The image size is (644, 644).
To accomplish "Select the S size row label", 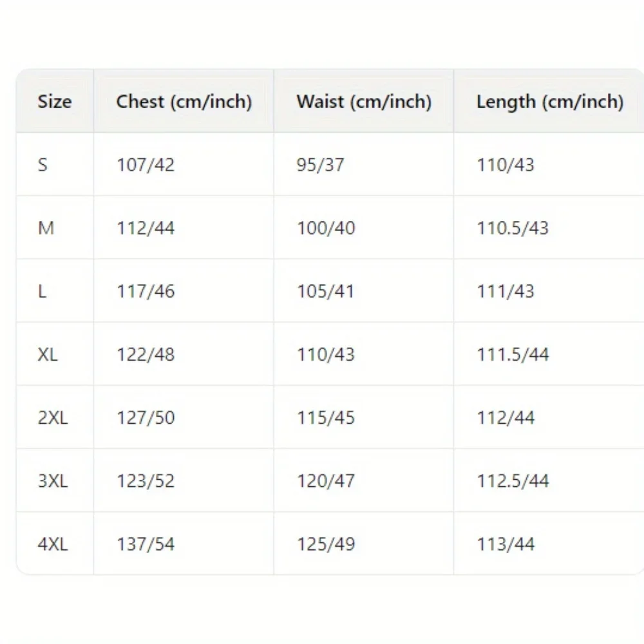I will click(43, 165).
